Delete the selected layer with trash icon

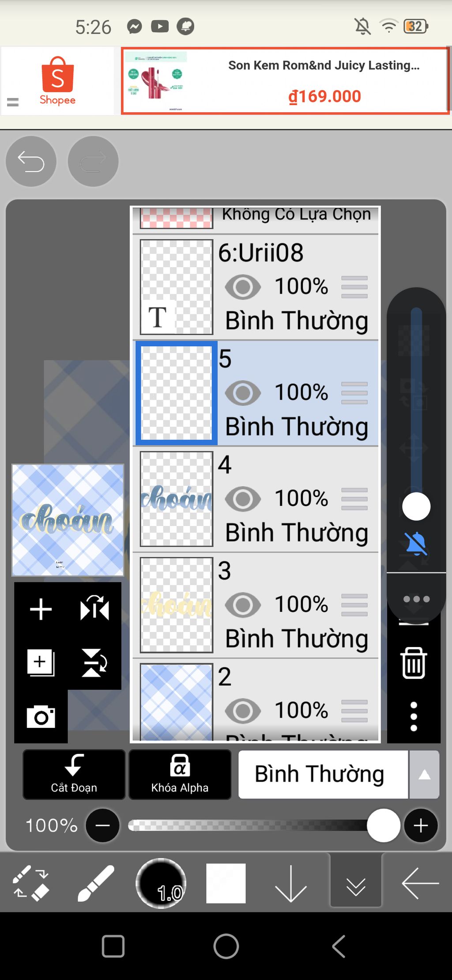coord(414,662)
